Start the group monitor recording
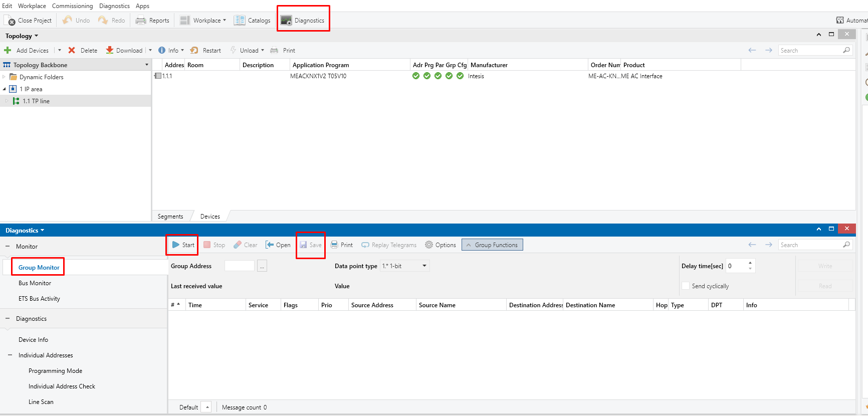Viewport: 868px width, 416px height. pyautogui.click(x=183, y=245)
